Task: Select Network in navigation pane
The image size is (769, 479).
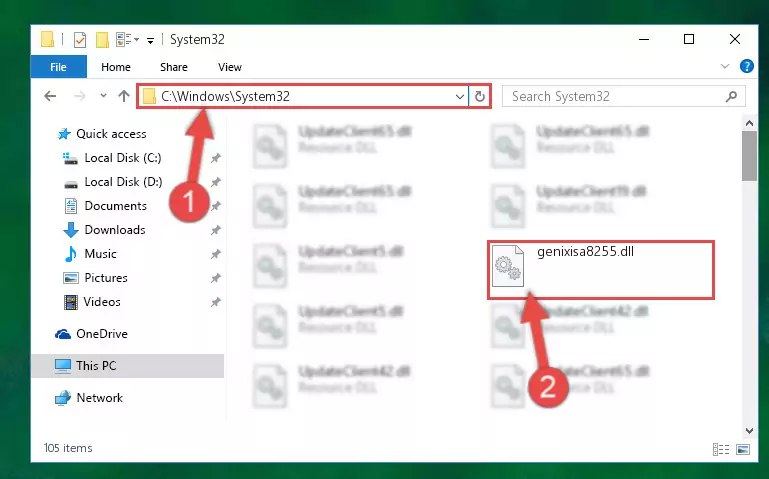Action: click(100, 398)
